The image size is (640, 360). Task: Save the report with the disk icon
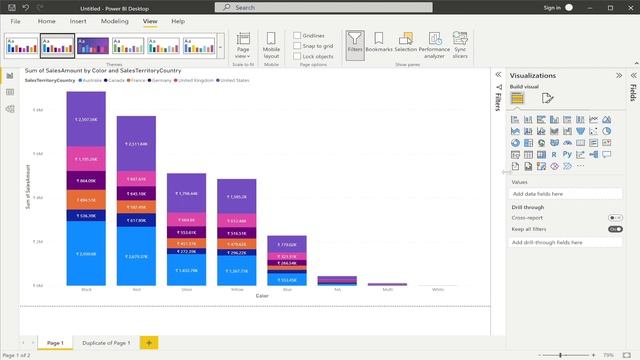point(12,7)
